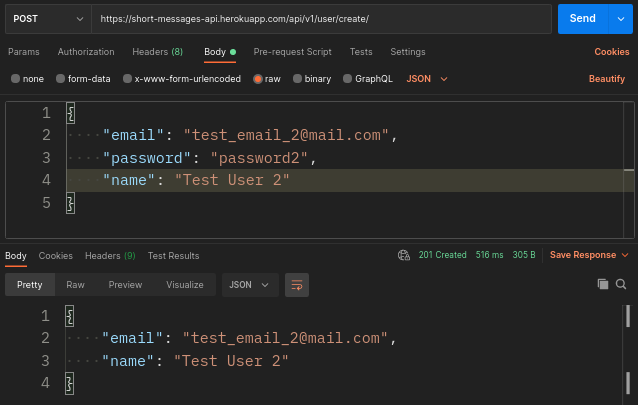Open the response Cookies tab

coord(56,256)
